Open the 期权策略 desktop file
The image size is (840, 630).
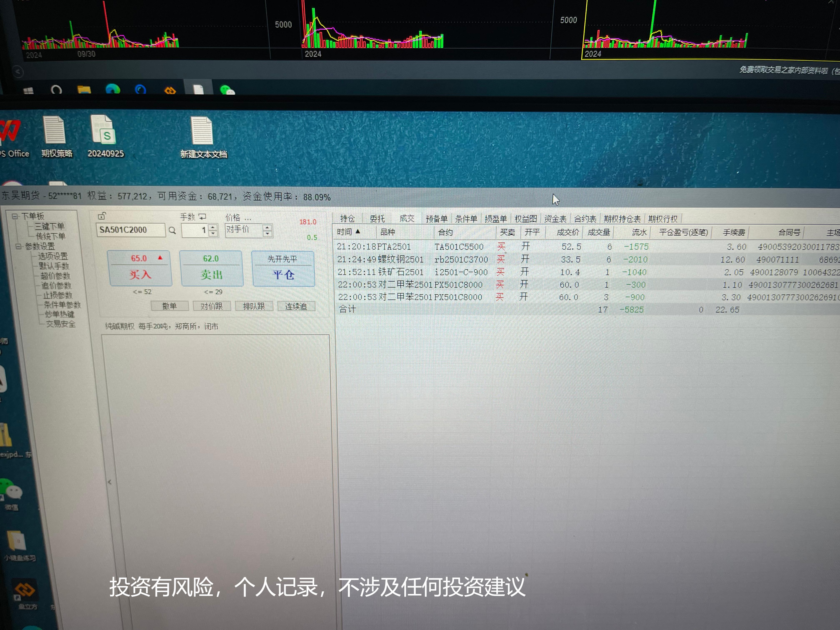[x=56, y=137]
